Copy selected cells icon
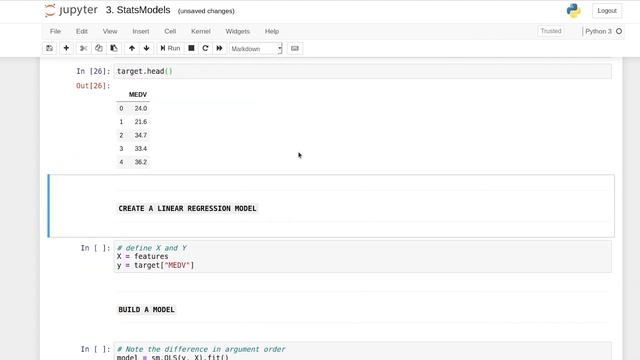This screenshot has height=360, width=640. (x=99, y=49)
